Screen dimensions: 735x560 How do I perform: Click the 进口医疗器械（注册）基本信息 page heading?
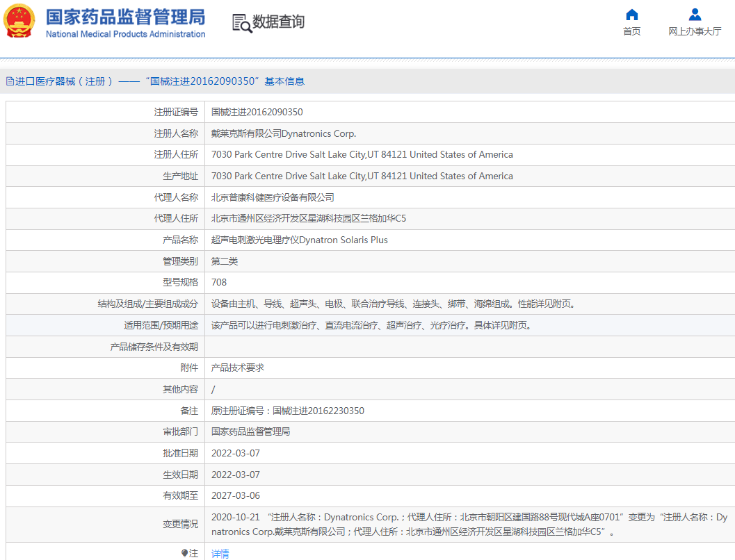160,81
